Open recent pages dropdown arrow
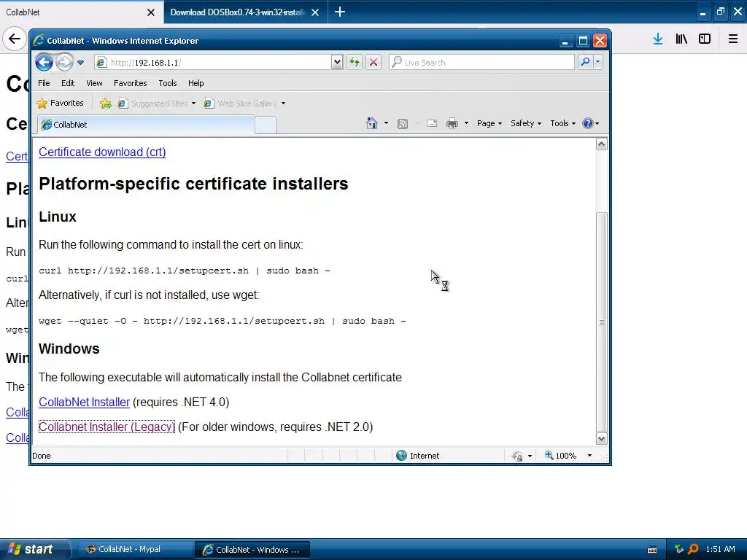 (x=80, y=63)
